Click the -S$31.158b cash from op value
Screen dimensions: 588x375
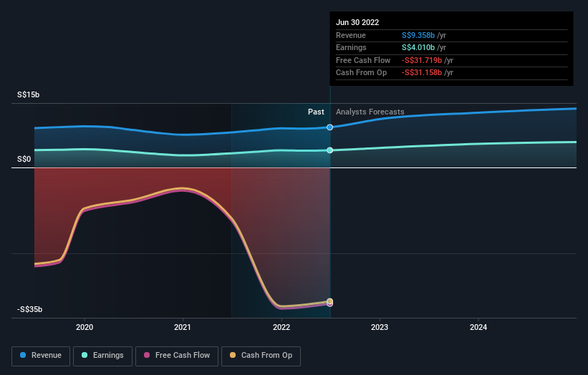(422, 73)
